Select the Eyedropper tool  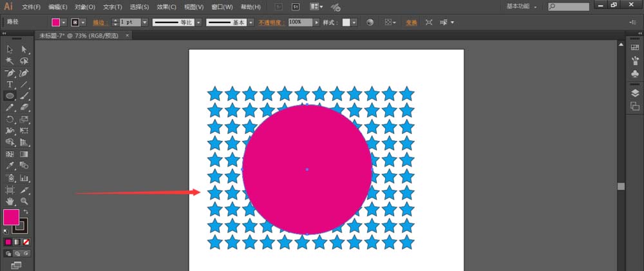pos(10,166)
